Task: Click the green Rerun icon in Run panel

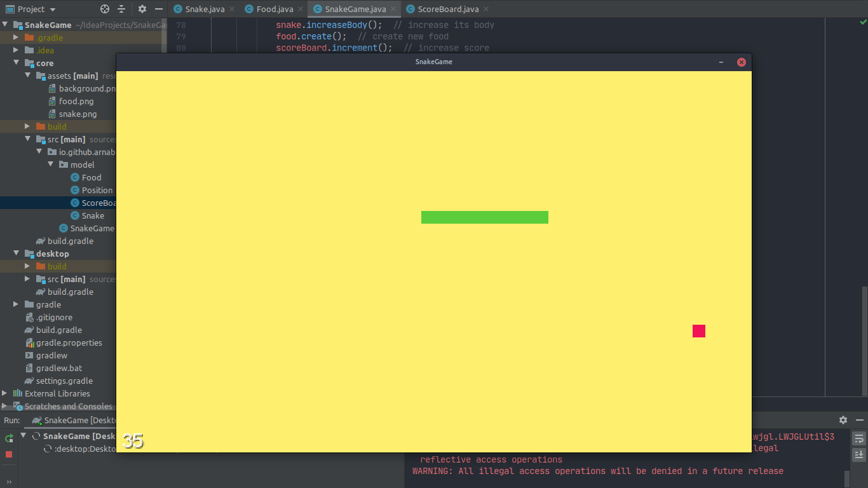Action: tap(9, 438)
